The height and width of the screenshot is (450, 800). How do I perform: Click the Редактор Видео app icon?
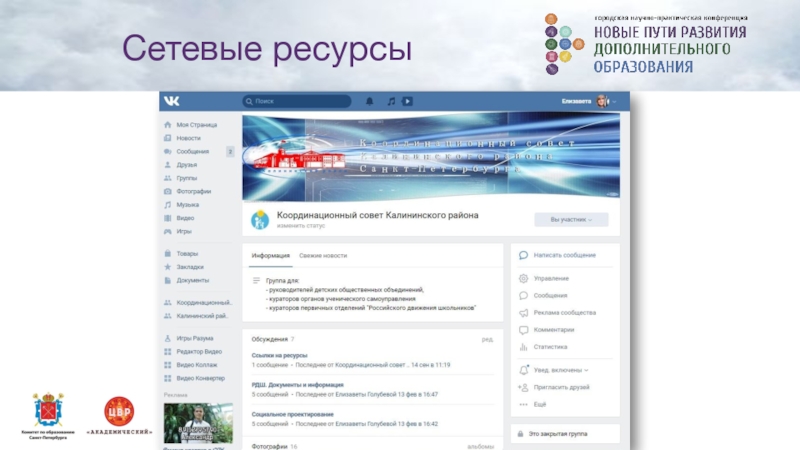coord(167,352)
